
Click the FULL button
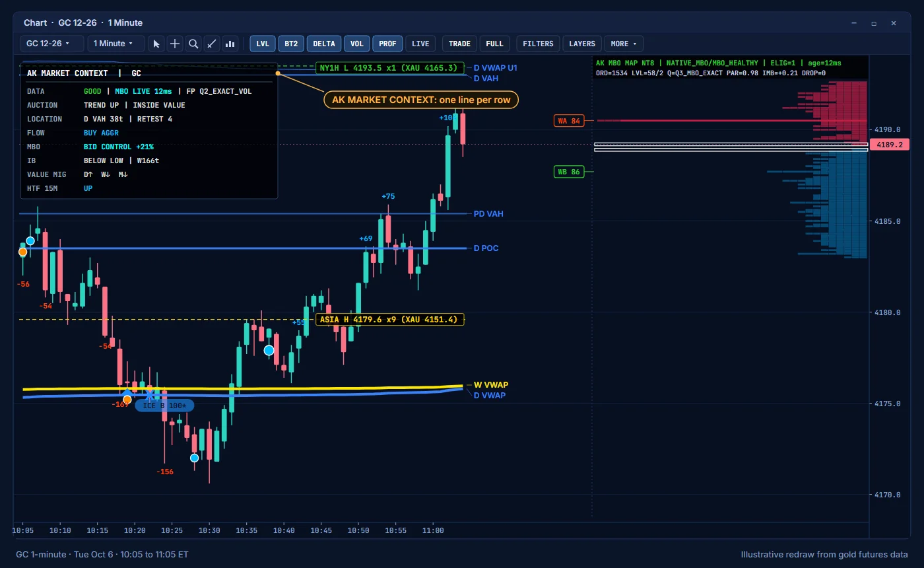[494, 44]
